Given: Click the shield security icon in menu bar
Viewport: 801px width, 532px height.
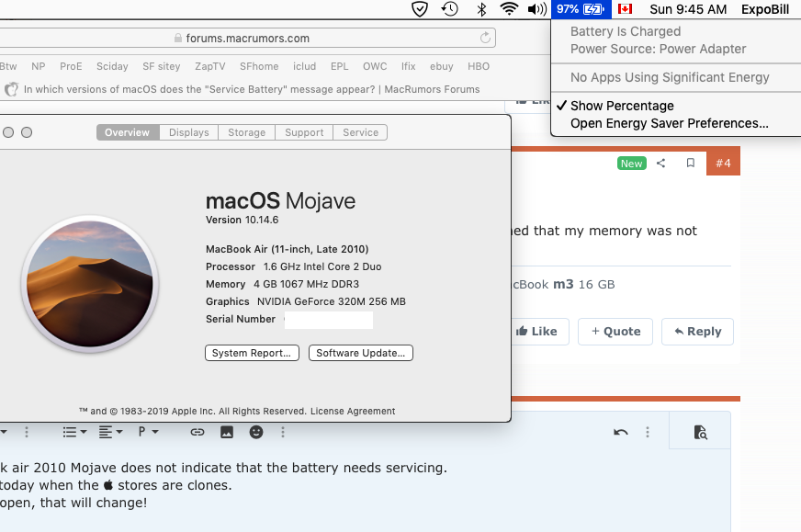Looking at the screenshot, I should pos(420,9).
